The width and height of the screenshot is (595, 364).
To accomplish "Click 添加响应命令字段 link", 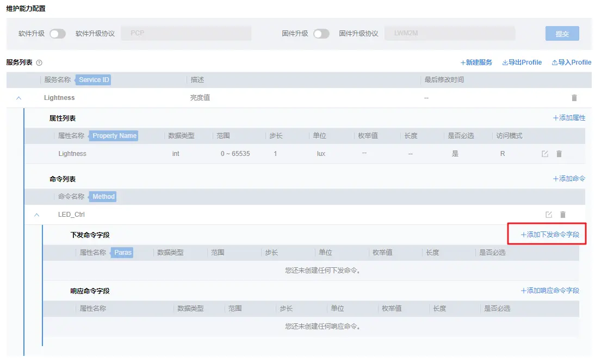I will tap(550, 291).
